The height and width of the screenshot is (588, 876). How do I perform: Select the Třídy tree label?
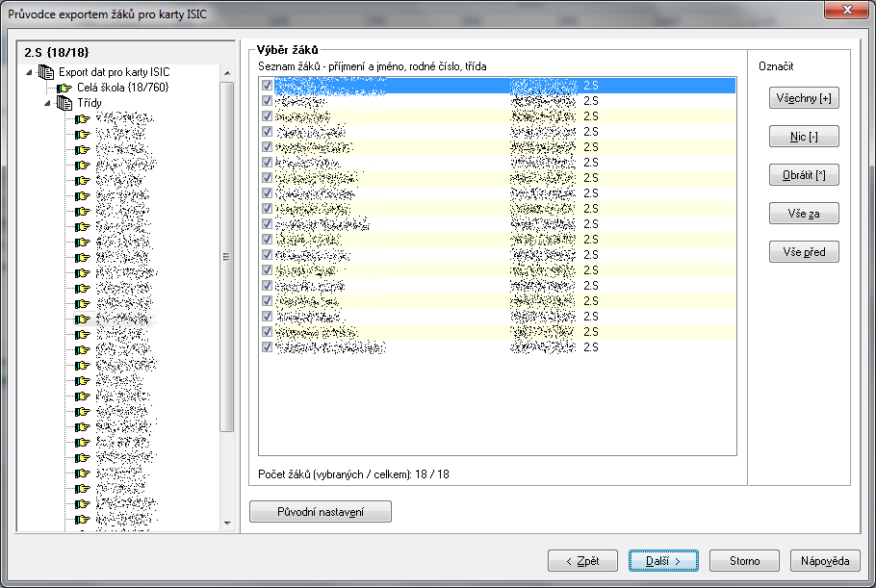(x=90, y=103)
